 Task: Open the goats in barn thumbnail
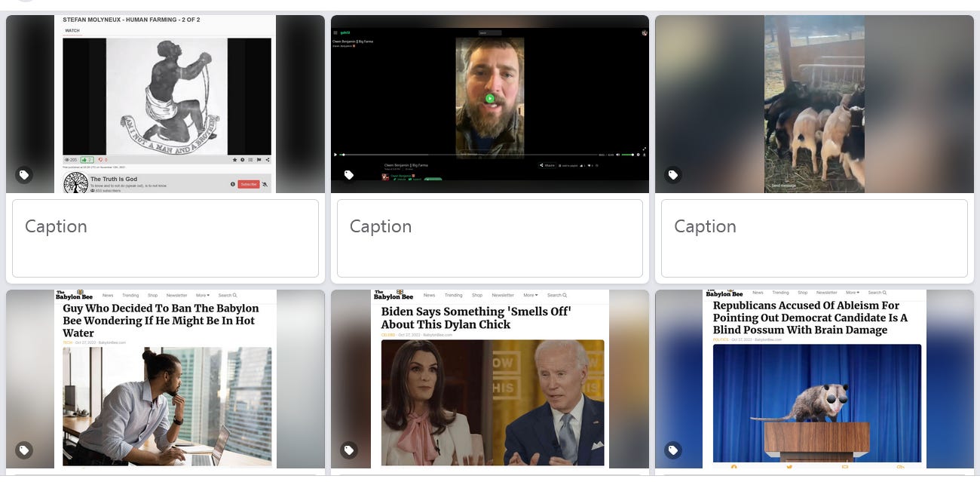[x=814, y=104]
